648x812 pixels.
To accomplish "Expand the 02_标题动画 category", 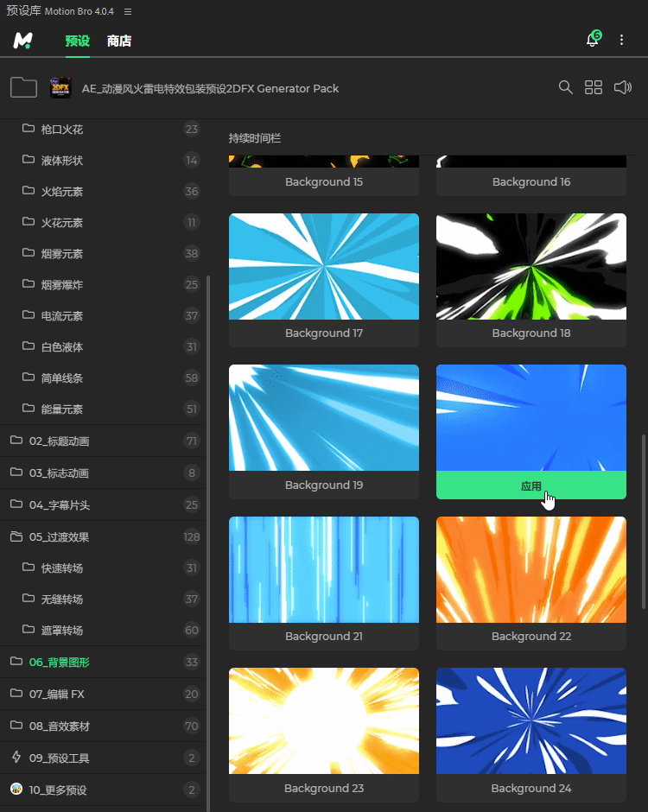I will point(103,441).
